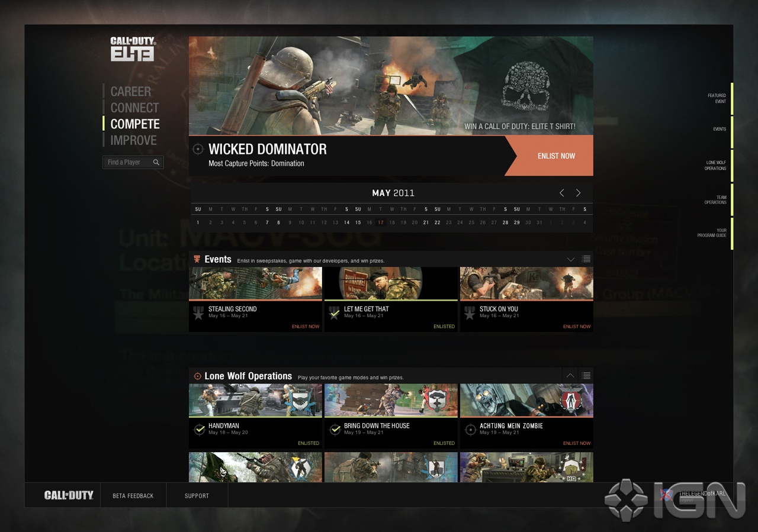Go to previous month in calendar

562,193
